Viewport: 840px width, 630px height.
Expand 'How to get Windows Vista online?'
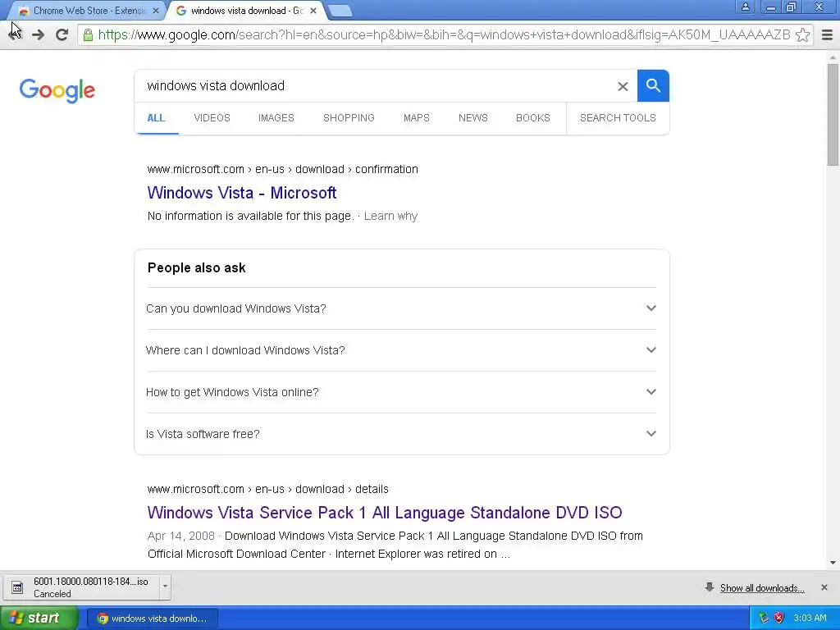click(400, 392)
